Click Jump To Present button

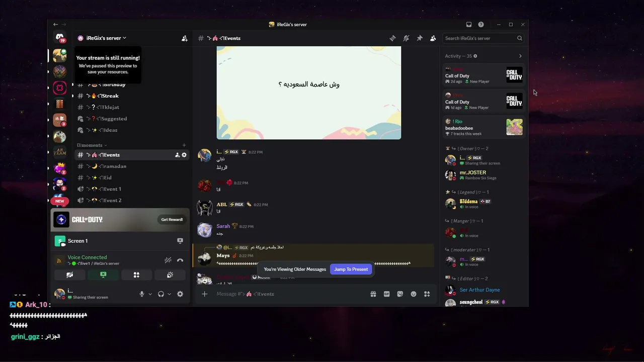(351, 269)
